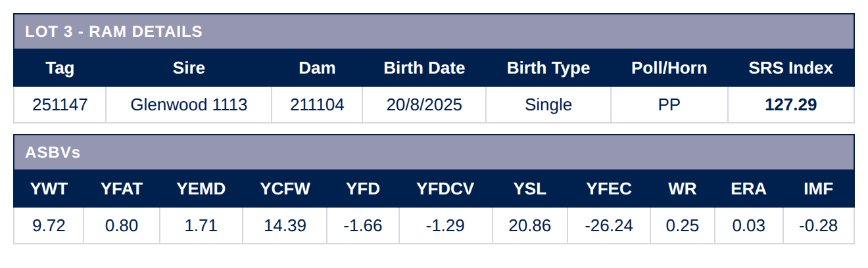Click the SRS Index value 127.29
The height and width of the screenshot is (268, 868).
click(x=790, y=104)
